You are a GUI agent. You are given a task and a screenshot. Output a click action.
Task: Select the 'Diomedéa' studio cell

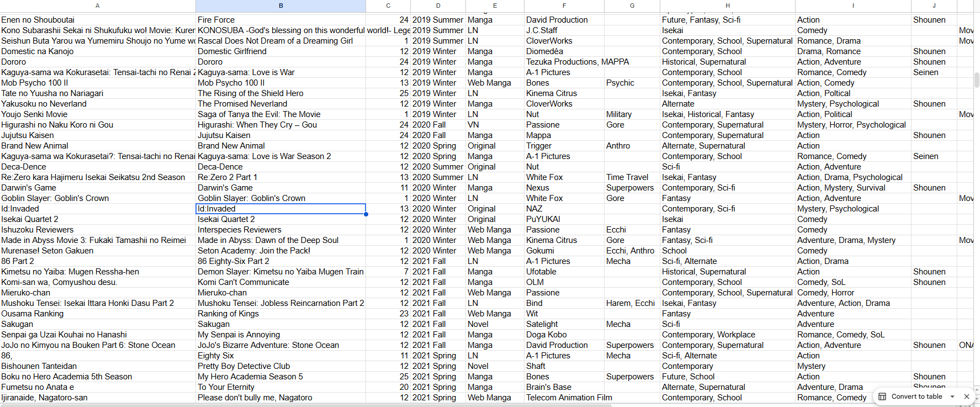pyautogui.click(x=564, y=51)
